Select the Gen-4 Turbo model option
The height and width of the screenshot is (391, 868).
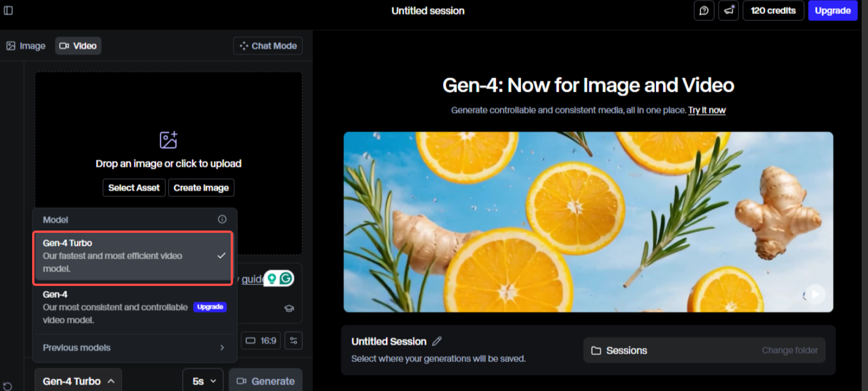(134, 256)
